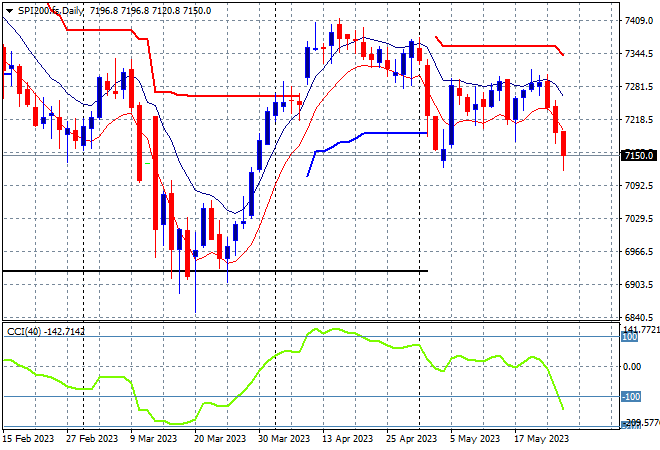Select the 6840.5 price axis label
Viewport: 660px width, 450px height.
[x=639, y=317]
